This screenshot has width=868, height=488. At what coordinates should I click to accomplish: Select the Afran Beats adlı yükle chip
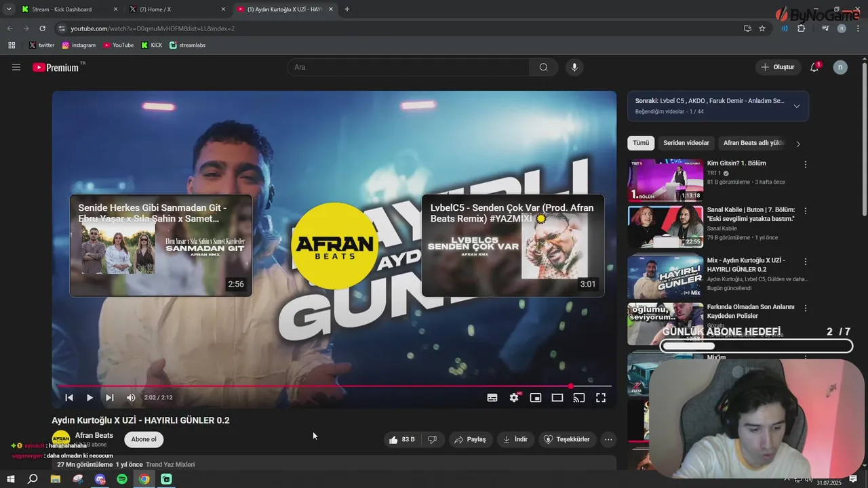(x=753, y=143)
